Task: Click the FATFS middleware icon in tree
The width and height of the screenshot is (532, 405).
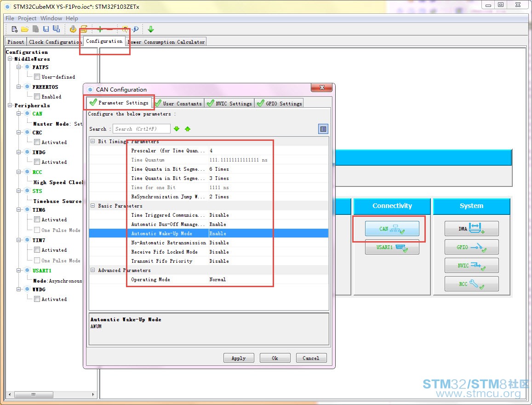Action: pyautogui.click(x=28, y=67)
